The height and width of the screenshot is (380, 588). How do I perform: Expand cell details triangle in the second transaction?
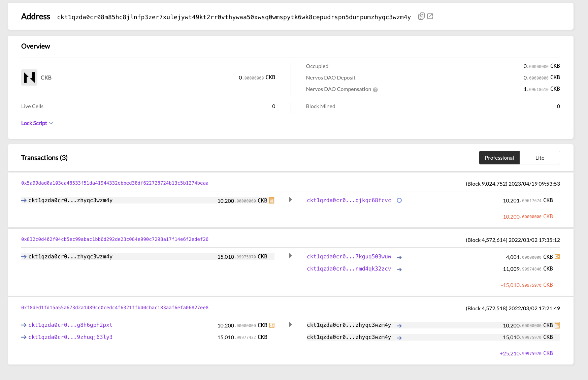[x=290, y=256]
